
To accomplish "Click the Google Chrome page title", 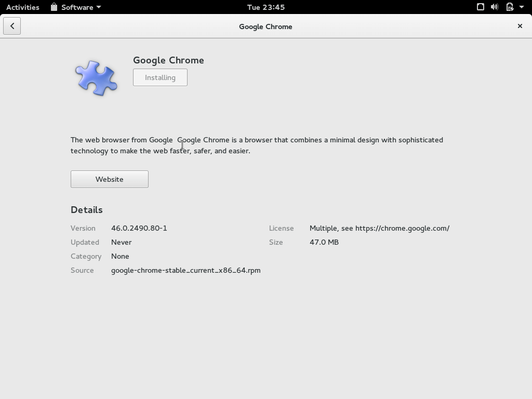I will 265,26.
